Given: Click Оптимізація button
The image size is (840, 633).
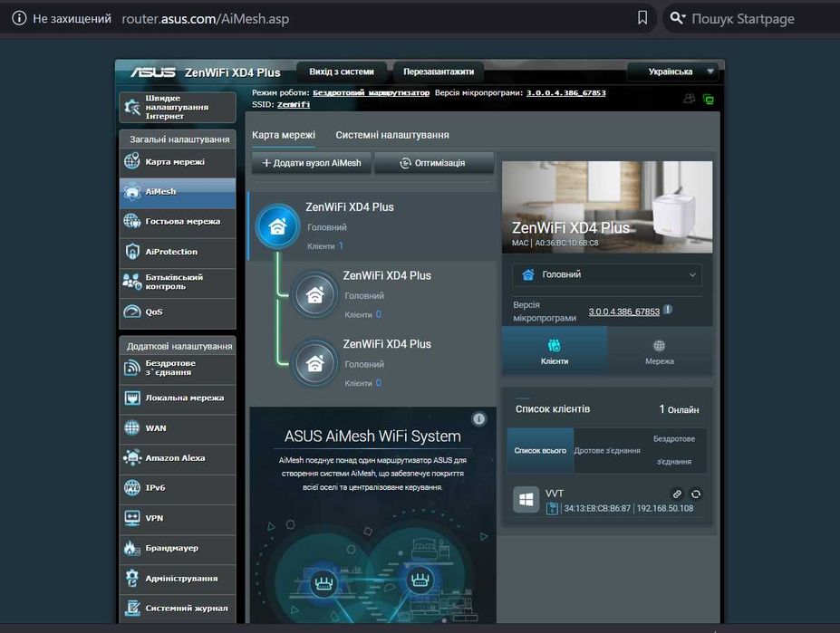Looking at the screenshot, I should 433,163.
